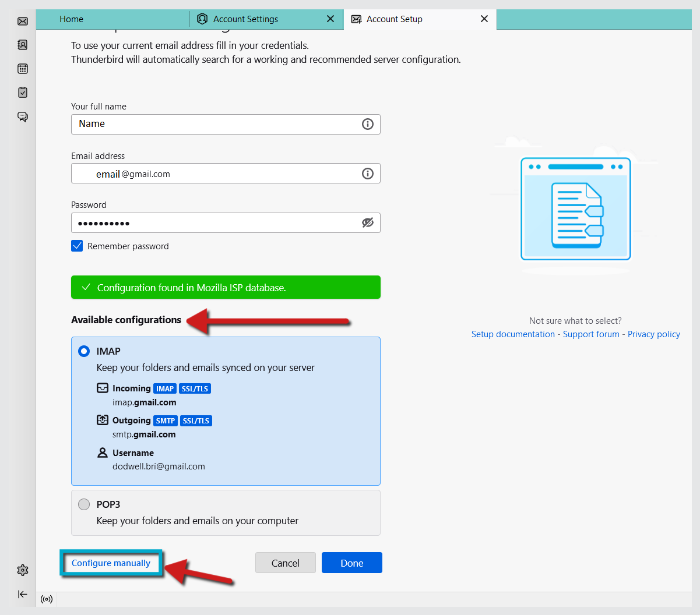Image resolution: width=700 pixels, height=615 pixels.
Task: Click the 'Not sure what to select?' text
Action: 575,321
